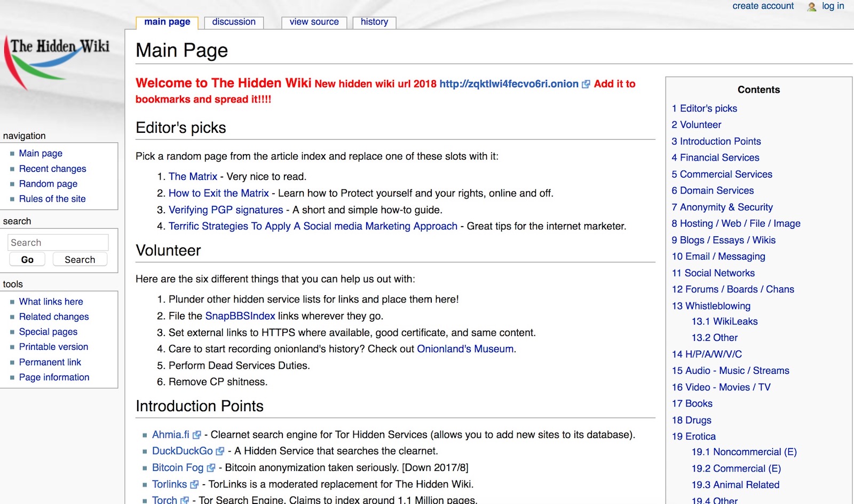Open The Matrix article link
The image size is (854, 504).
click(x=193, y=177)
